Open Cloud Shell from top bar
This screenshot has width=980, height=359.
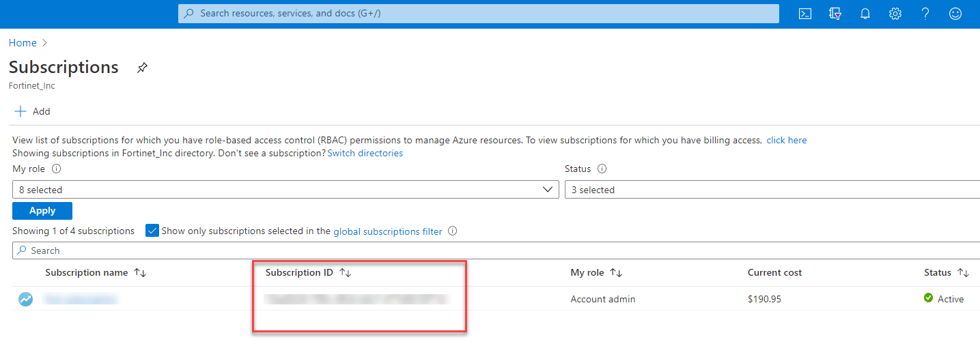pos(805,14)
